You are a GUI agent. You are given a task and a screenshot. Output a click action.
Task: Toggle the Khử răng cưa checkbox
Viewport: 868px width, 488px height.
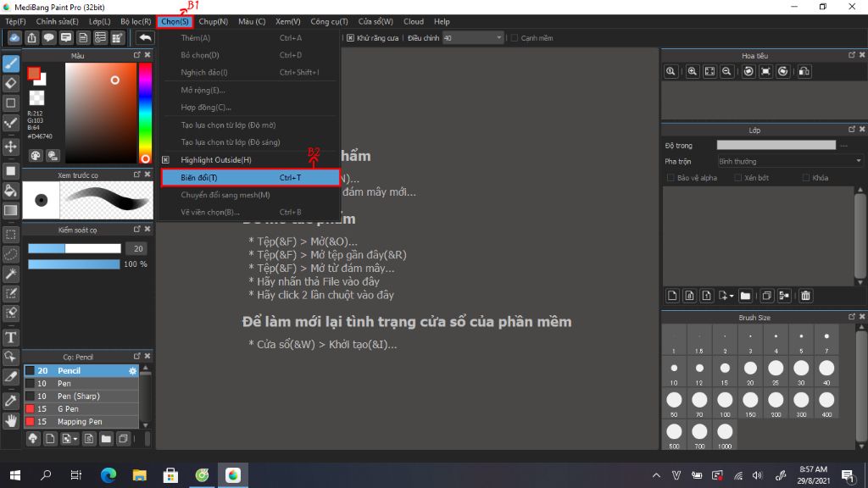pos(350,38)
